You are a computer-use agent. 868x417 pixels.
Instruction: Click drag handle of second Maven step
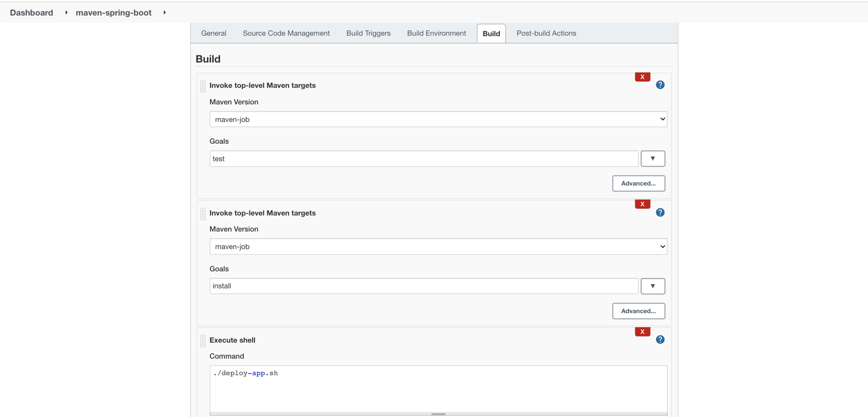point(203,214)
